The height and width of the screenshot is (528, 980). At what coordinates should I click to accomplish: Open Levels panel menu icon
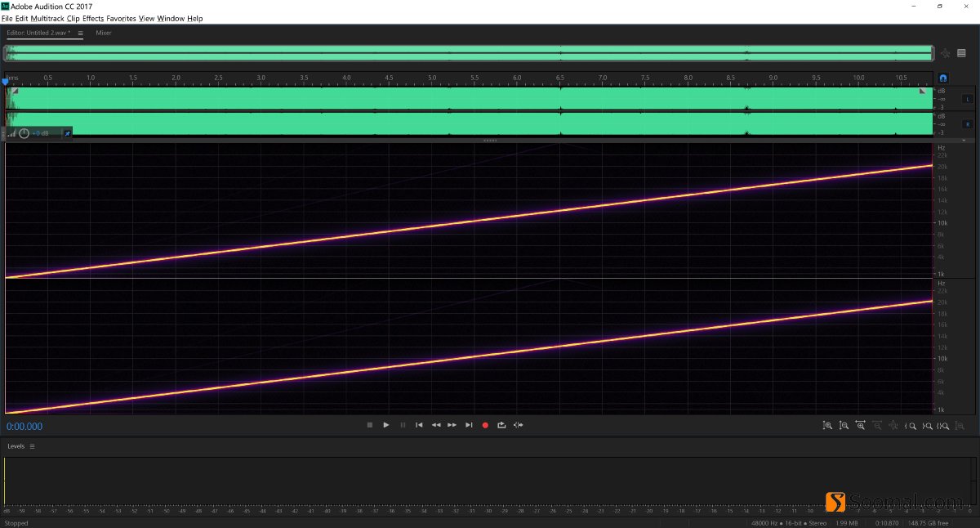pos(32,446)
